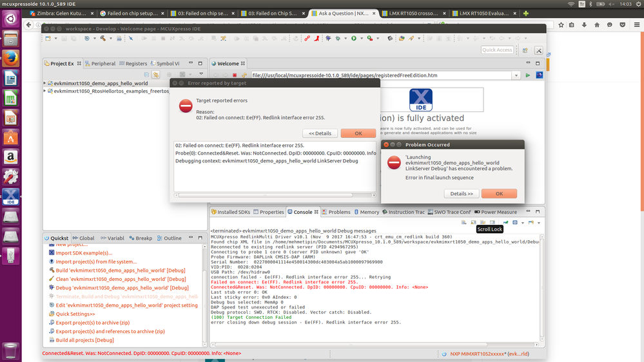The image size is (644, 362).
Task: Open a new Firefox tab with plus
Action: 526,13
